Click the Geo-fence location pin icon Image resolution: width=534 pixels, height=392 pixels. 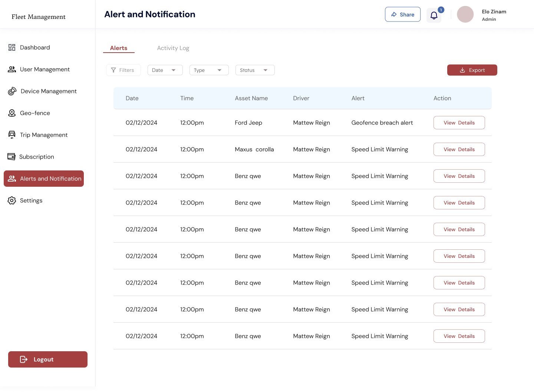click(x=12, y=113)
